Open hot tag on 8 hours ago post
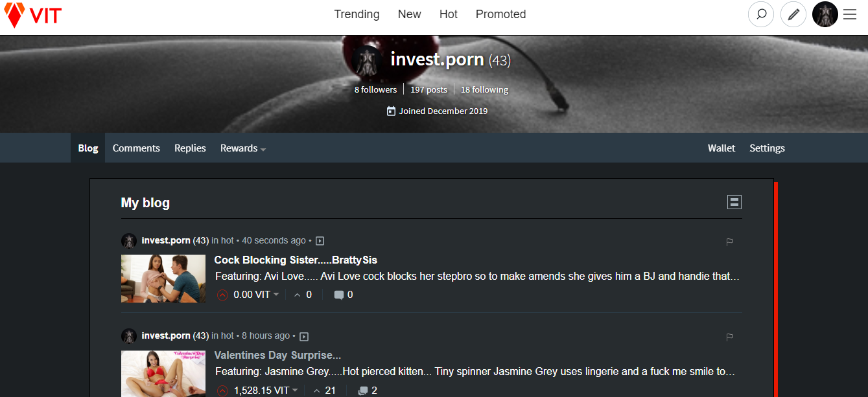 point(228,335)
